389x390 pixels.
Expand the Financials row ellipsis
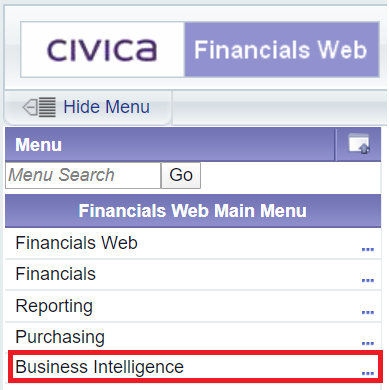[x=368, y=280]
